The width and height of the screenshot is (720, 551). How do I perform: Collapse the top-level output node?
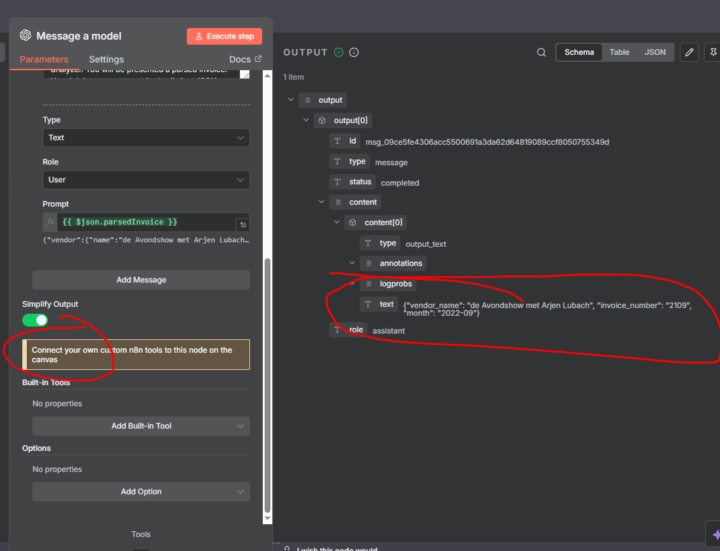click(291, 100)
